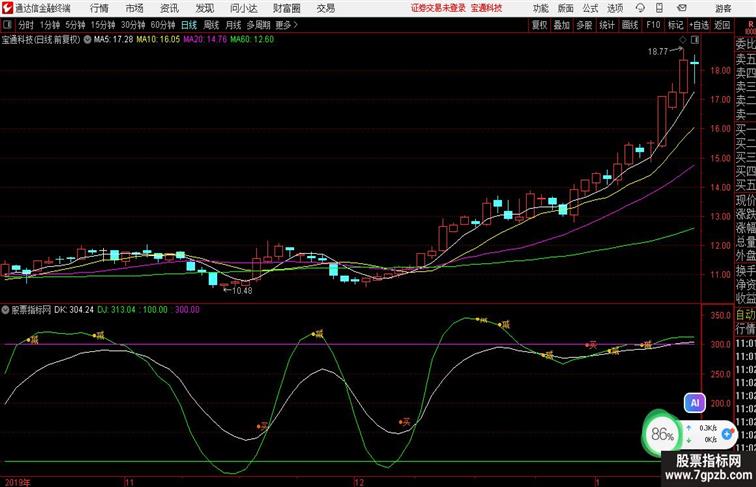Open the 财富圈 menu
Screen dimensions: 756x487
click(287, 8)
